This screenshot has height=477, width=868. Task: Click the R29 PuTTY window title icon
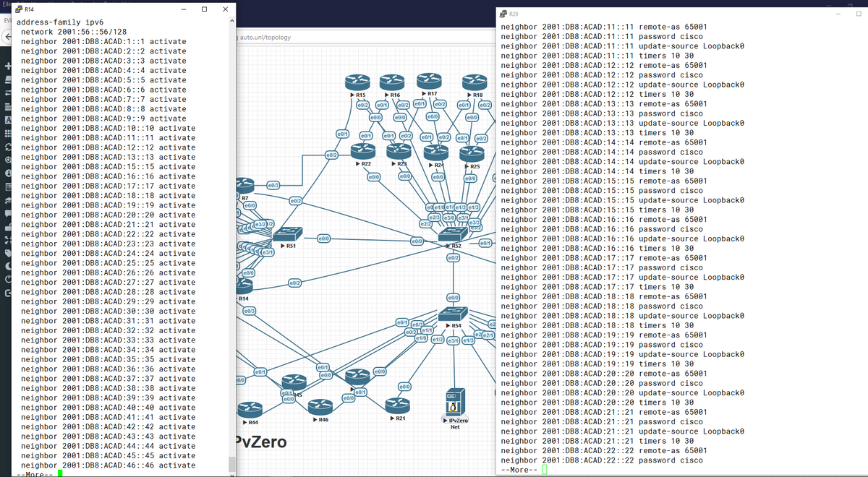pos(504,14)
